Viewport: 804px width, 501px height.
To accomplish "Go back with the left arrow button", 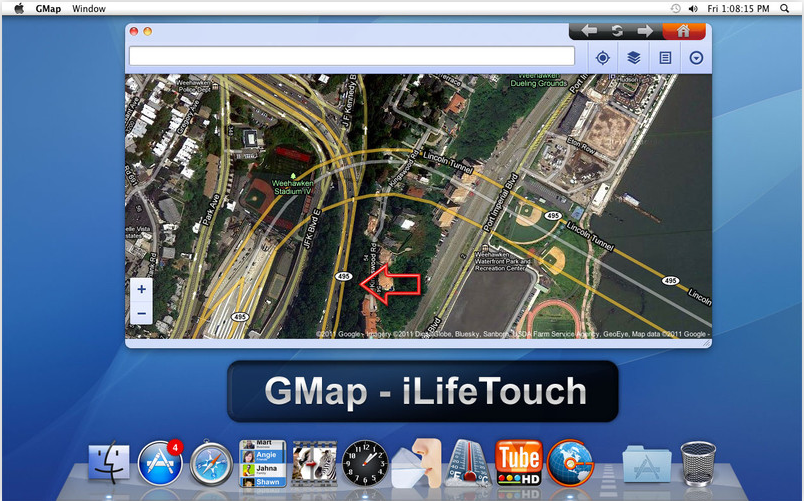I will [x=589, y=31].
